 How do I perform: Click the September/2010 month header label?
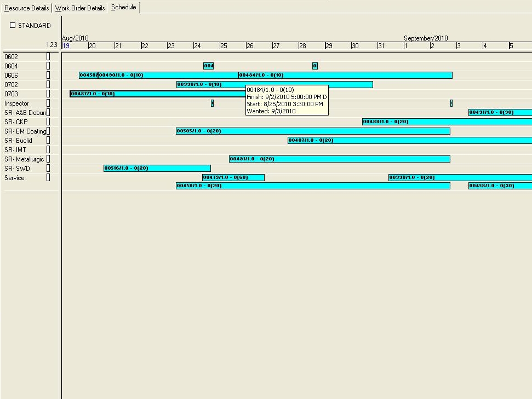coord(426,38)
